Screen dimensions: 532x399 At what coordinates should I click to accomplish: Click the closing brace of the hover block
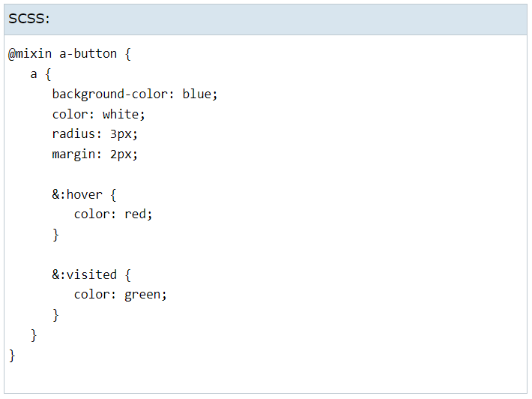(55, 235)
